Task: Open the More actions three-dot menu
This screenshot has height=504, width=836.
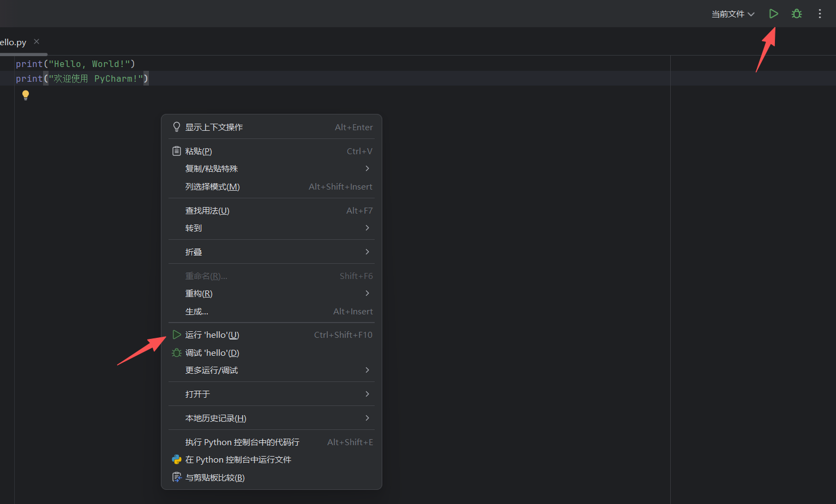Action: (820, 14)
